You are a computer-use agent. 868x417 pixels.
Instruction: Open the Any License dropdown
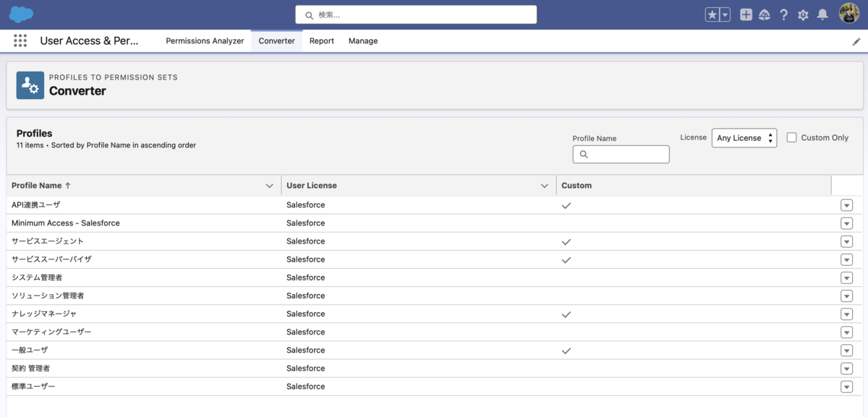tap(744, 137)
